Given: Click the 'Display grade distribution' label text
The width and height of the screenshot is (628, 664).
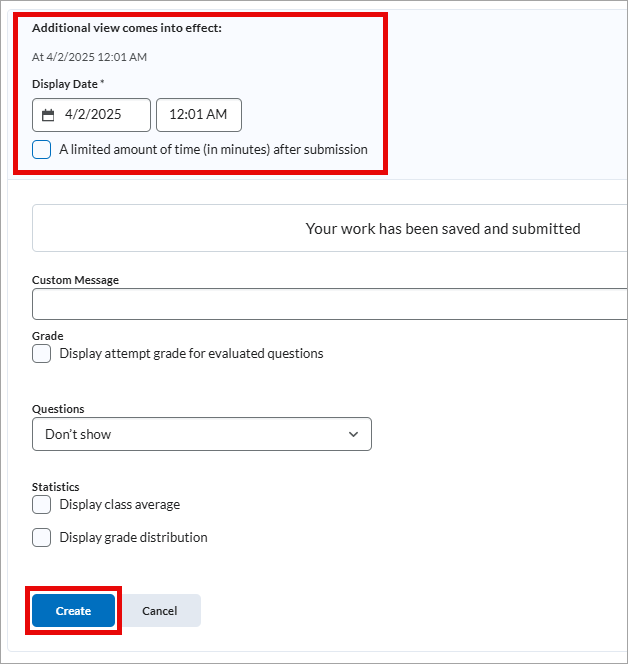Looking at the screenshot, I should (x=133, y=538).
